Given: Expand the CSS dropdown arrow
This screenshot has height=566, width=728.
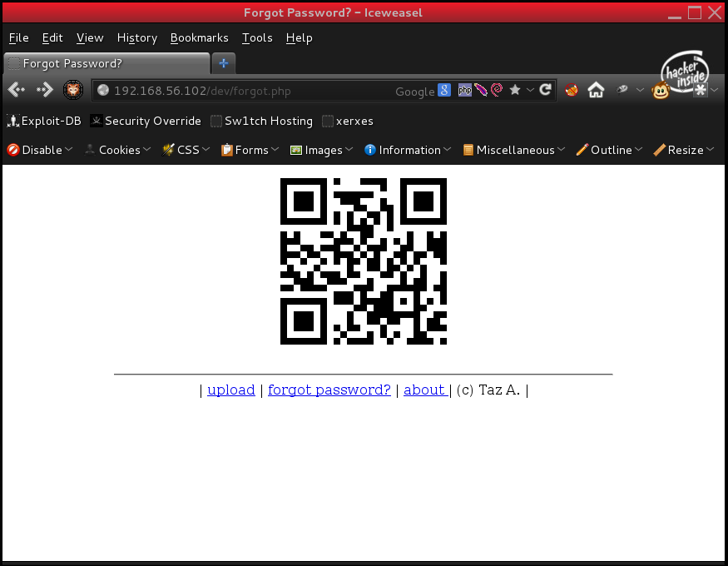Looking at the screenshot, I should pos(206,150).
